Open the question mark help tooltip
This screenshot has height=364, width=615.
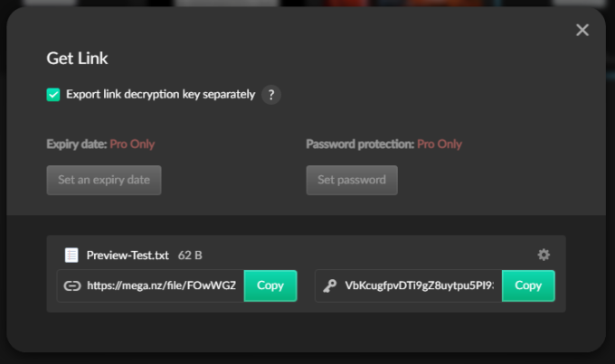[x=271, y=95]
